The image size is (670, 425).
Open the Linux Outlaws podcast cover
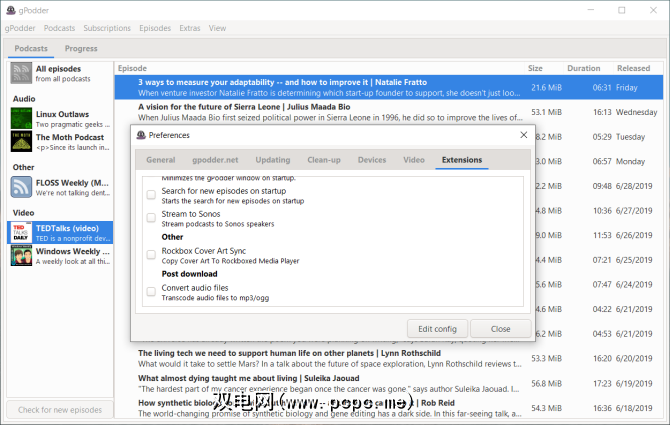(x=21, y=119)
